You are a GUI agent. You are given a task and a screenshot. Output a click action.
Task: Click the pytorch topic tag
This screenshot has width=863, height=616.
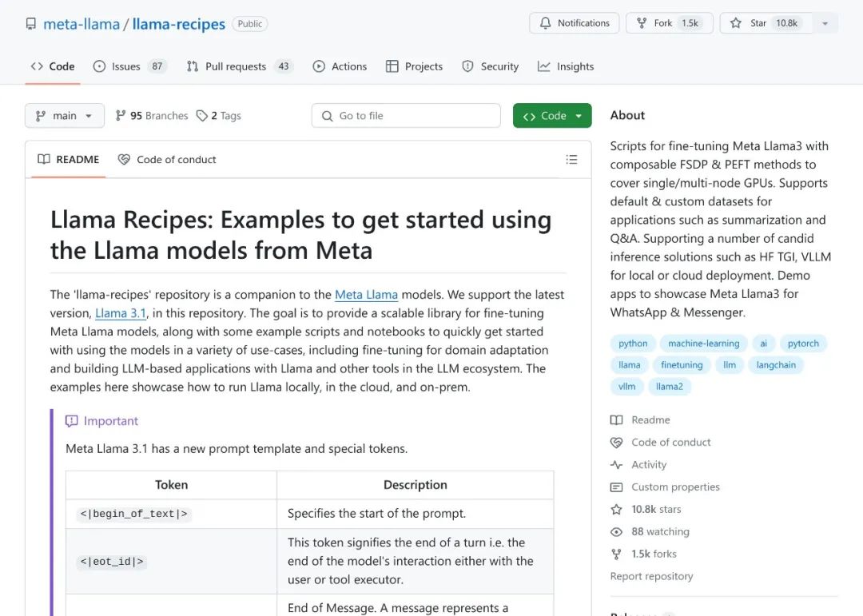803,344
